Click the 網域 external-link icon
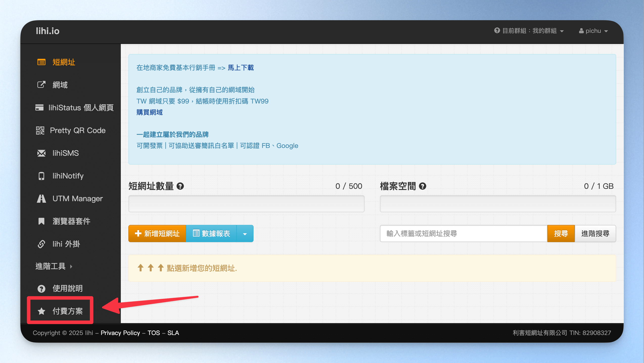The image size is (644, 363). 41,85
